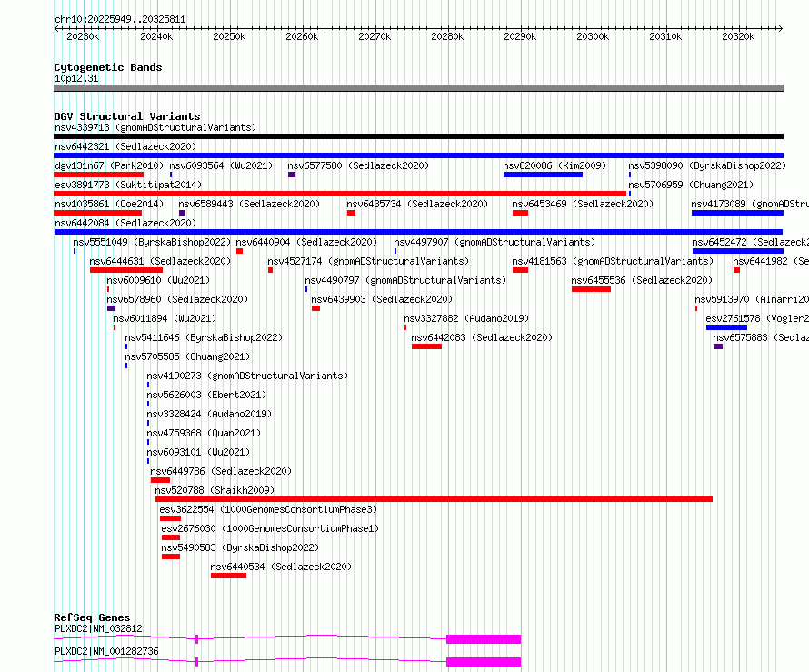Viewport: 809px width, 672px height.
Task: Open nsv4497907 gnomAD variant label
Action: tap(494, 242)
